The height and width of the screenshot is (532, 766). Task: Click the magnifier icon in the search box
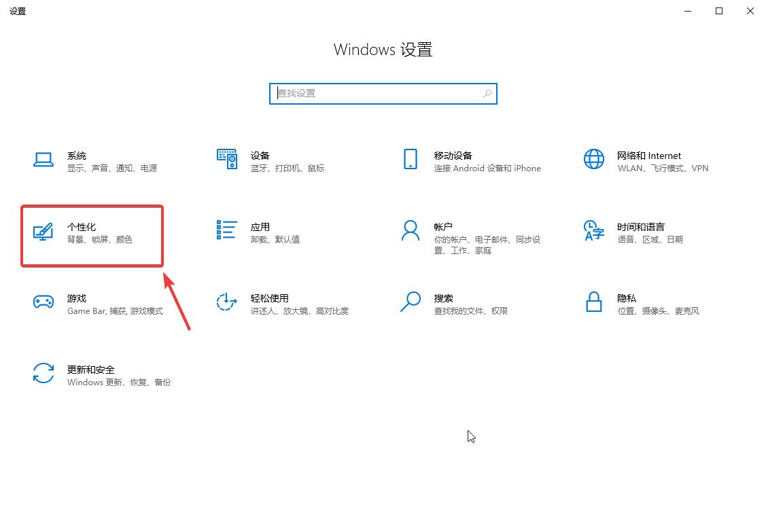487,93
